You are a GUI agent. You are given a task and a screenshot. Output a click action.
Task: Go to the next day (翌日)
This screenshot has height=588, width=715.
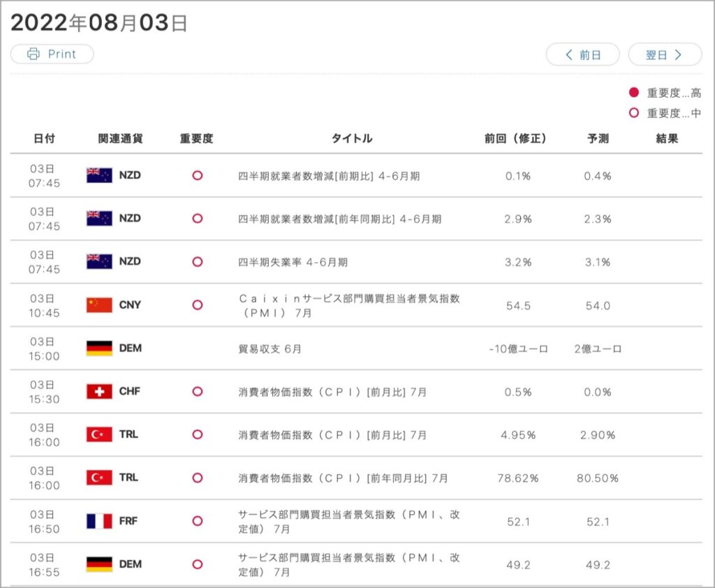click(665, 54)
